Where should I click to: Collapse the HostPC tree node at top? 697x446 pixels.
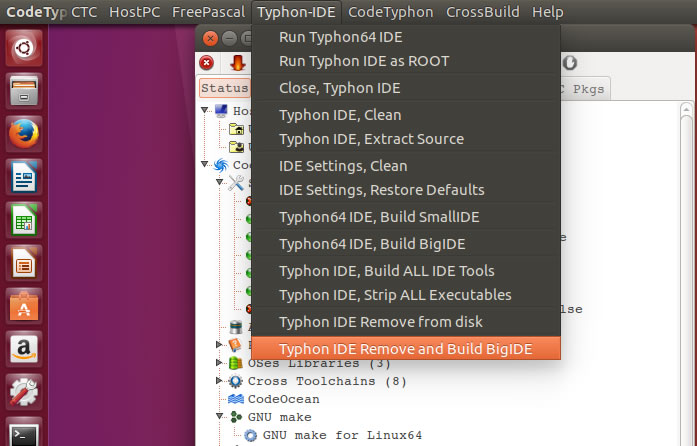(204, 110)
